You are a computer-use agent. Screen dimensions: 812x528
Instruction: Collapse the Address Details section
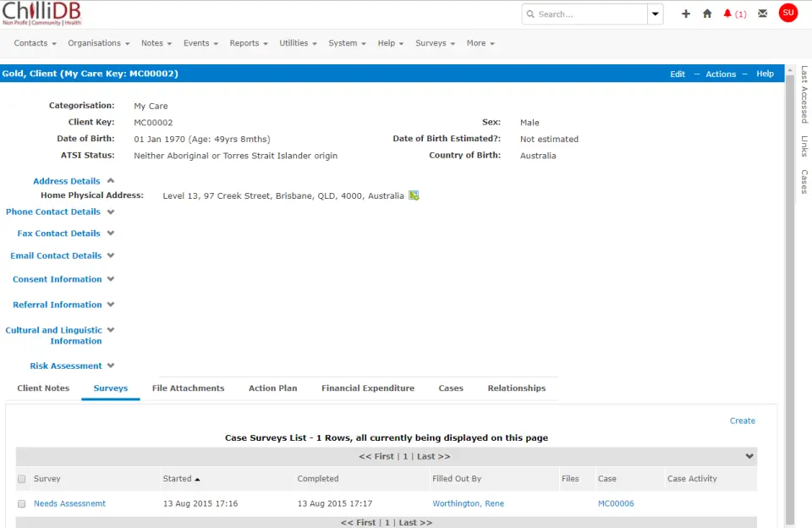111,180
